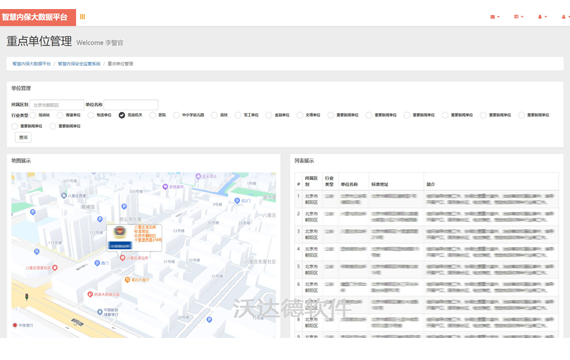Click the police badge emblem in map popup
Image resolution: width=570 pixels, height=360 pixels.
coord(119,232)
